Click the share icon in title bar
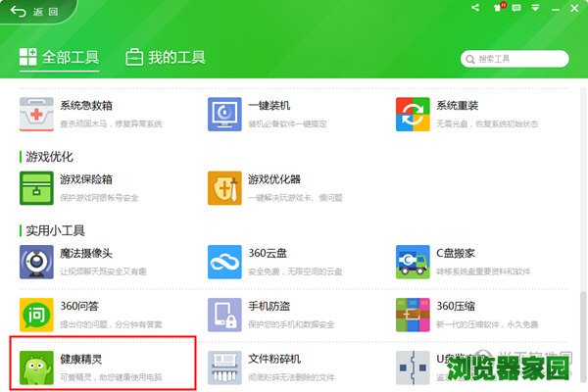Image resolution: width=588 pixels, height=392 pixels. [x=475, y=9]
